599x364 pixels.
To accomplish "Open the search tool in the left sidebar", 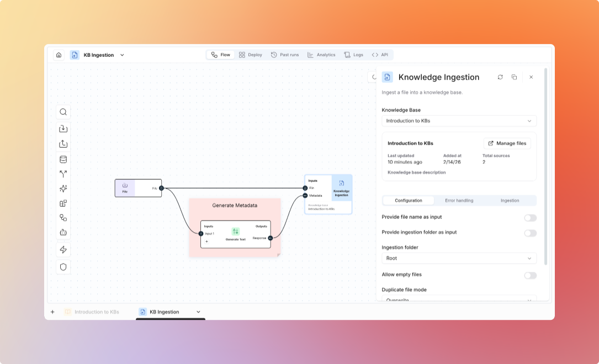I will [x=63, y=112].
